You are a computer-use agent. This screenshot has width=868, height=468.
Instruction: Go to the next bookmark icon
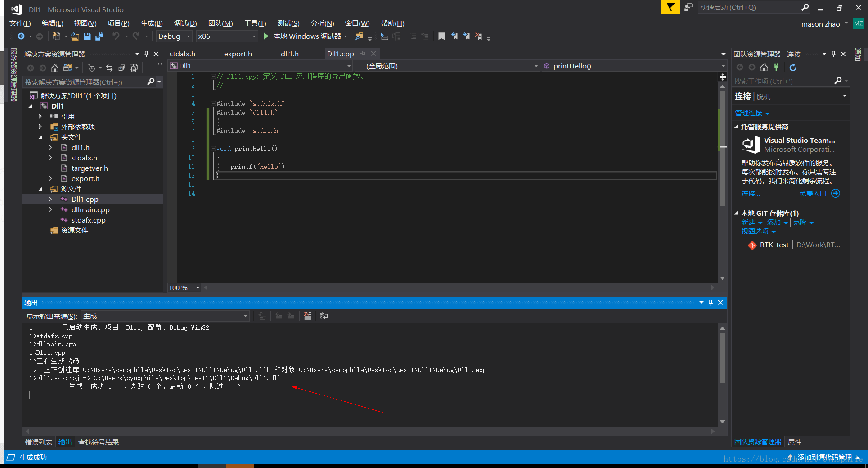[466, 36]
